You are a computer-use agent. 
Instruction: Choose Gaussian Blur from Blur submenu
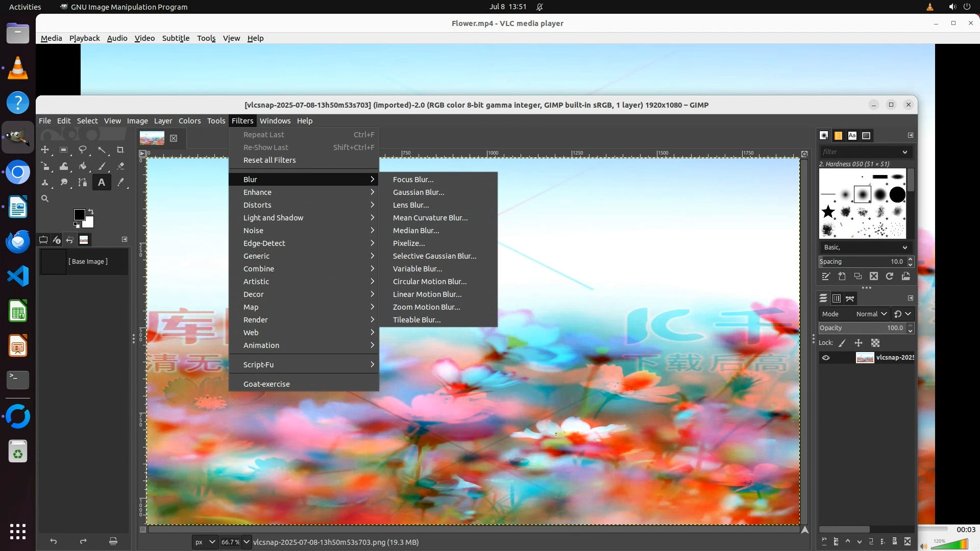click(418, 192)
